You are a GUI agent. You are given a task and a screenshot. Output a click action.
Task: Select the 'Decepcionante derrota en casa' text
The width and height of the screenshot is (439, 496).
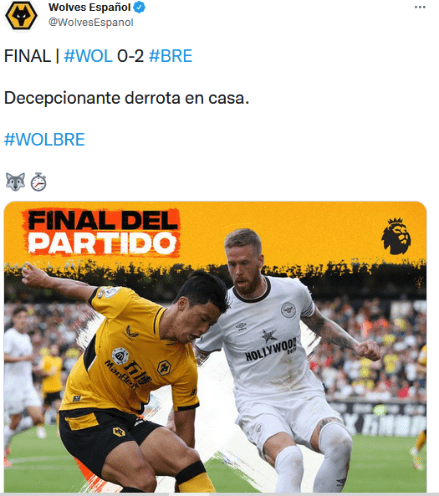click(127, 98)
